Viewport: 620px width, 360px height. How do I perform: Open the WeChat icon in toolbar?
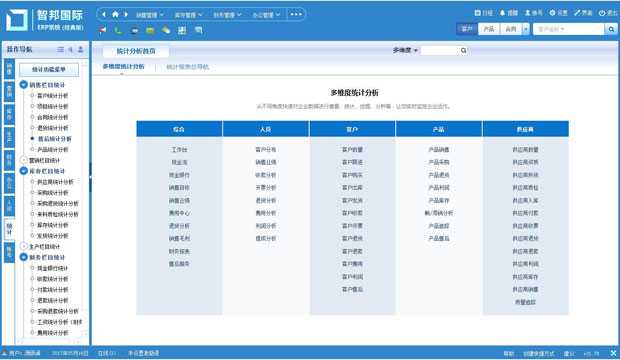[x=166, y=30]
